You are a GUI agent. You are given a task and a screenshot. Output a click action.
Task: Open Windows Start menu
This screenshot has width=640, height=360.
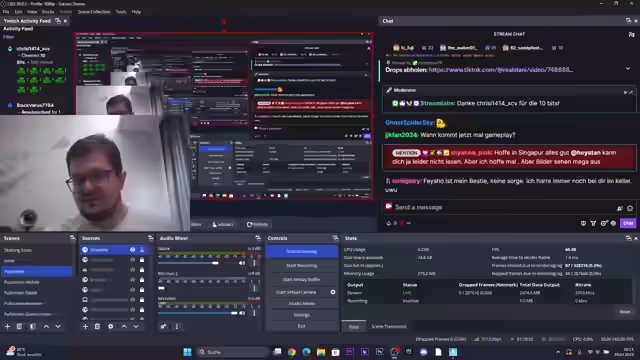click(x=187, y=352)
